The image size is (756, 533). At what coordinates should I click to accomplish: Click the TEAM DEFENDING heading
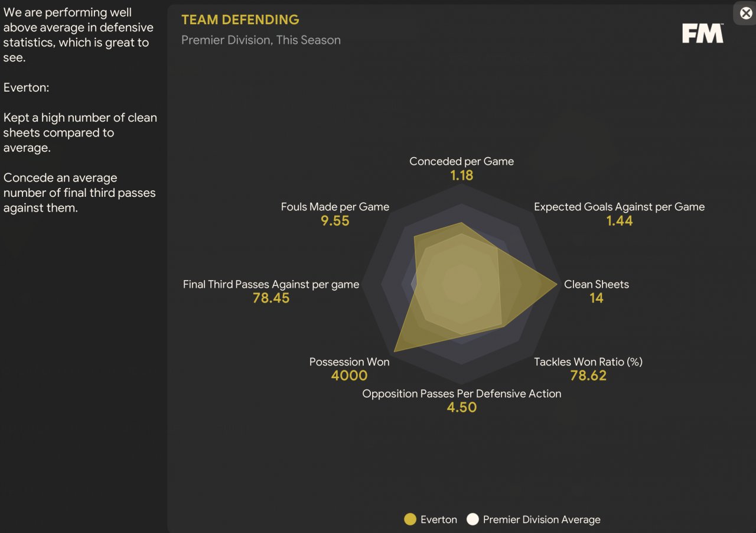(240, 19)
